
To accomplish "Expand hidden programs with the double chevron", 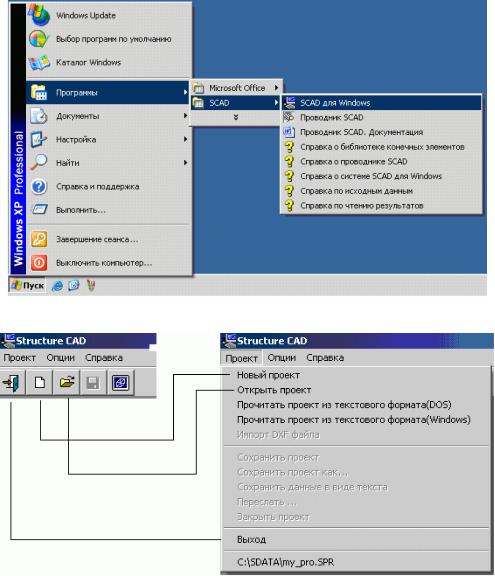I will tap(236, 117).
